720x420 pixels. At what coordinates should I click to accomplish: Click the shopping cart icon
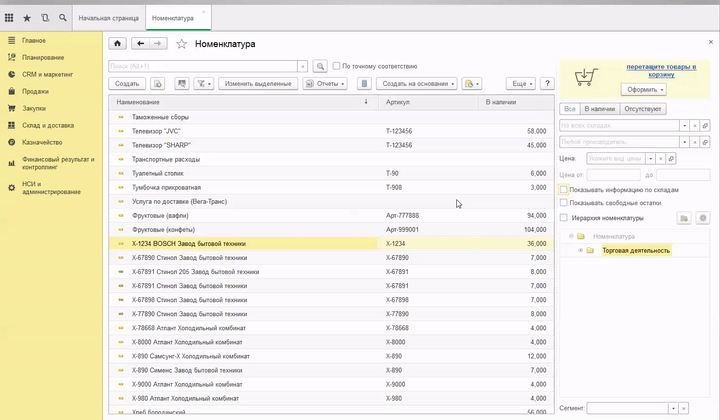coord(583,76)
